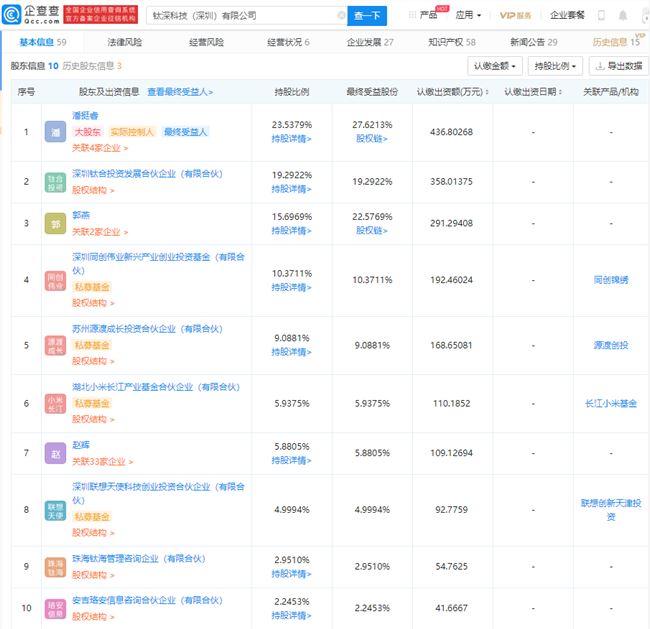The width and height of the screenshot is (650, 629).
Task: Clear the search box with the X icon
Action: (x=342, y=15)
